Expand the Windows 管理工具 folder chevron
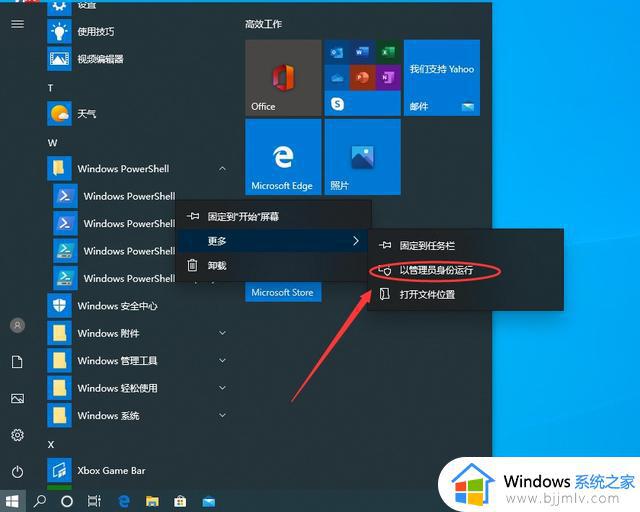 (x=222, y=361)
